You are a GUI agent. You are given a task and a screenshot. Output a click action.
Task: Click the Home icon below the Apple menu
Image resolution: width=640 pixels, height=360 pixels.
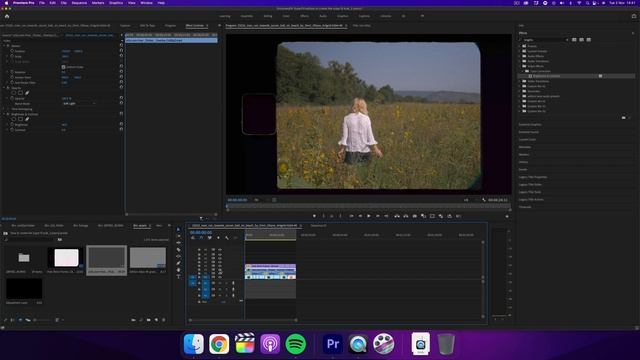(7, 16)
